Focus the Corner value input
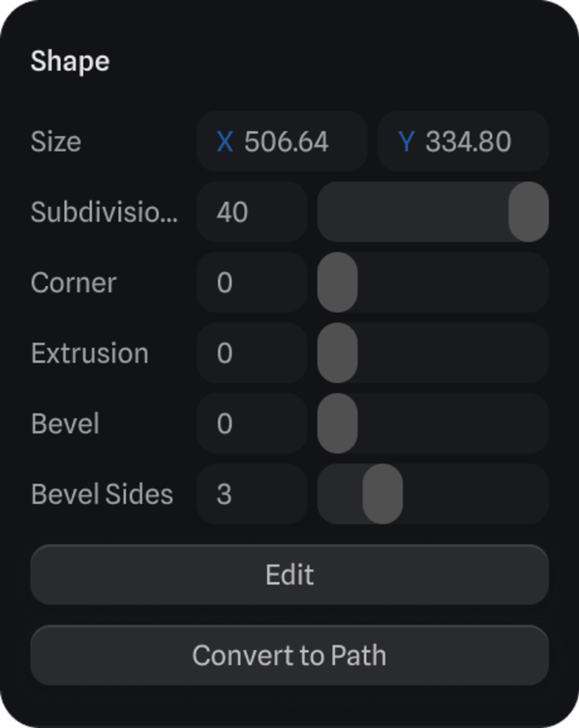The width and height of the screenshot is (579, 728). point(252,283)
